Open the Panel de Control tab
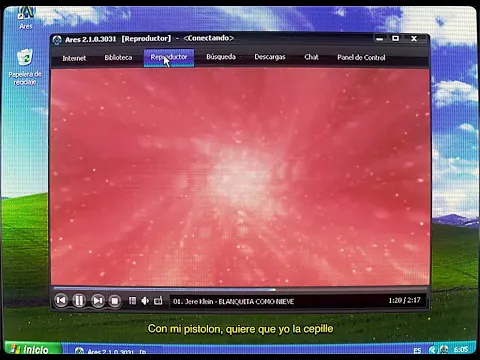This screenshot has width=480, height=360. [361, 57]
